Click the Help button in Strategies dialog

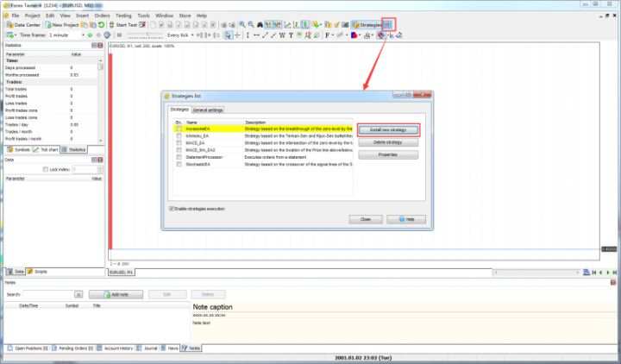point(406,219)
